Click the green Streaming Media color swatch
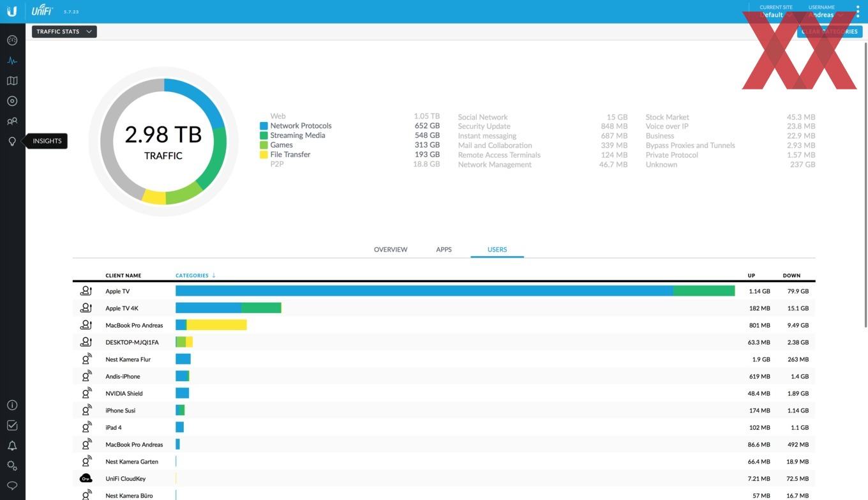The width and height of the screenshot is (868, 500). point(264,135)
